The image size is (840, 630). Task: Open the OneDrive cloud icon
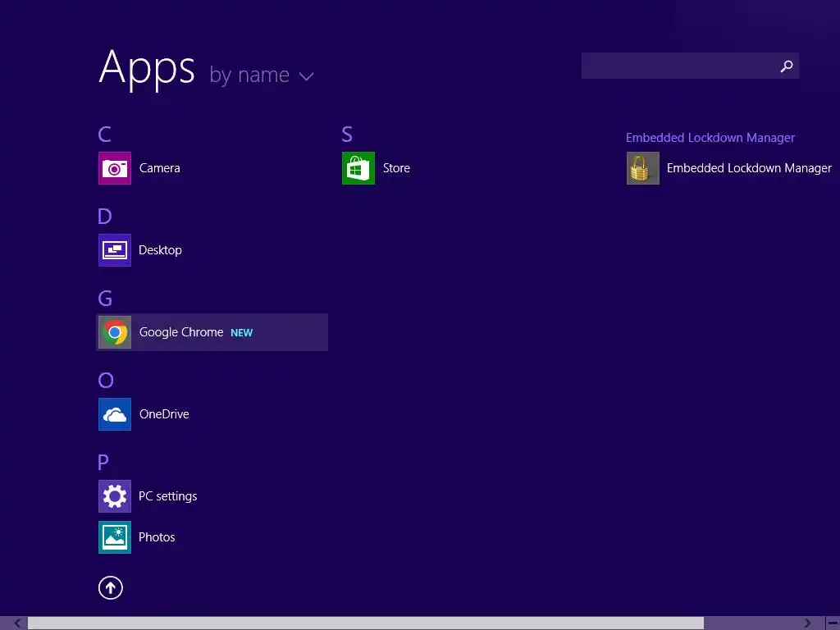click(115, 414)
